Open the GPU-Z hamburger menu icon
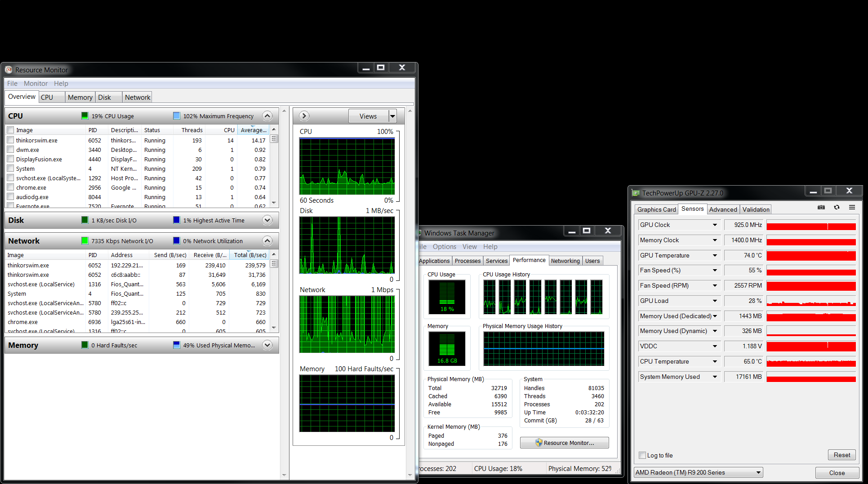Screen dimensions: 868x484 852,207
